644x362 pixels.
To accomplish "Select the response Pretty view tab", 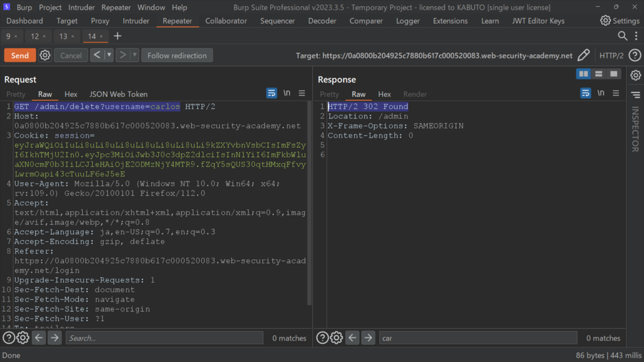I will click(329, 94).
